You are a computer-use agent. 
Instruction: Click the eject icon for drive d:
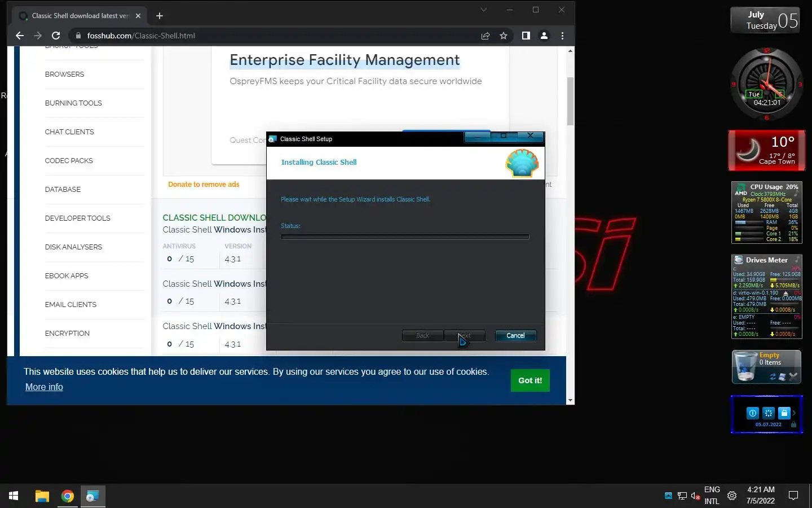tap(786, 293)
